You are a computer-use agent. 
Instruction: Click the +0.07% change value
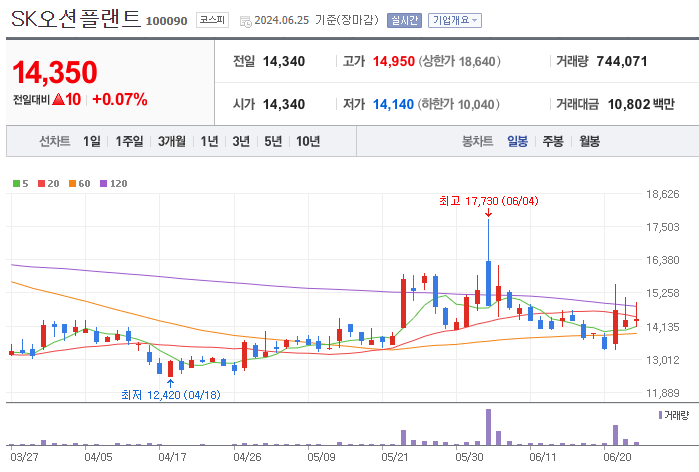[x=120, y=99]
